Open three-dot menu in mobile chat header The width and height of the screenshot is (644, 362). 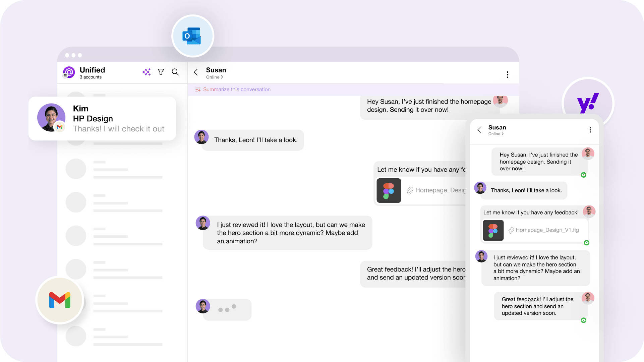pyautogui.click(x=590, y=130)
